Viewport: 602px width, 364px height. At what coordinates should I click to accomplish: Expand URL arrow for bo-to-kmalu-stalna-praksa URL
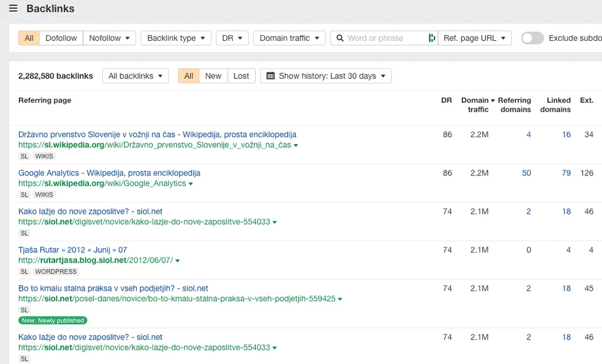click(x=340, y=299)
